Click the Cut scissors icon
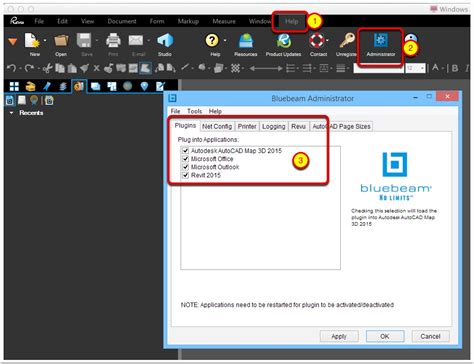The height and width of the screenshot is (364, 474). pos(48,68)
